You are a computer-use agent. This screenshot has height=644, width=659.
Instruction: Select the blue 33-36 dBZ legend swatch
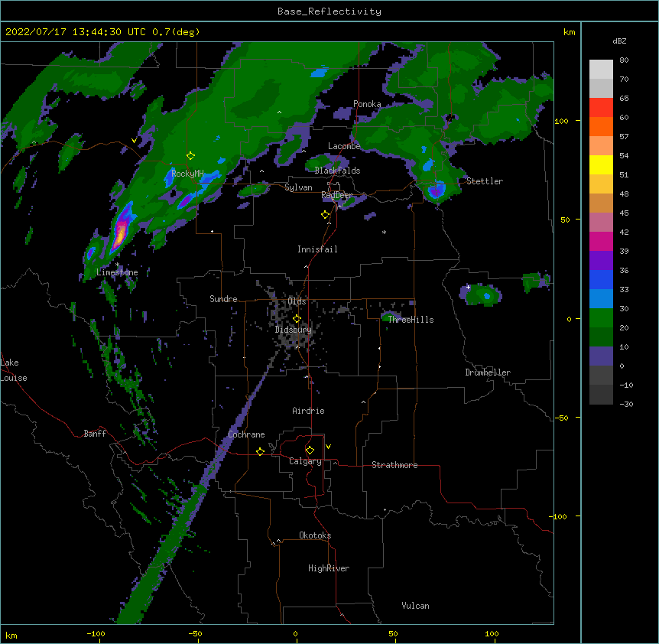click(x=601, y=280)
